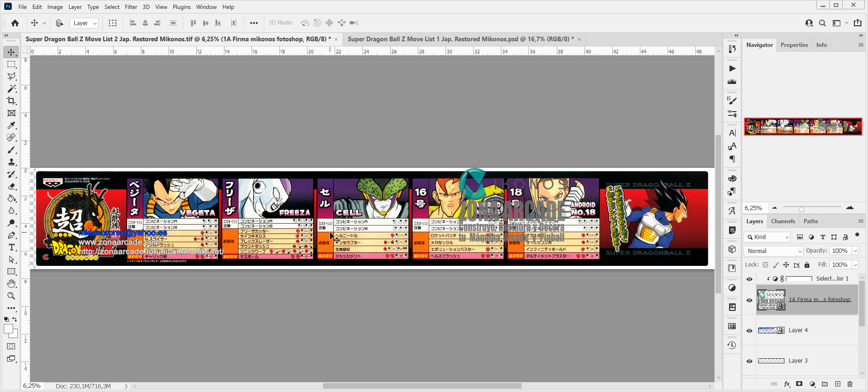The width and height of the screenshot is (868, 392).
Task: Select the Crop tool
Action: tap(11, 101)
